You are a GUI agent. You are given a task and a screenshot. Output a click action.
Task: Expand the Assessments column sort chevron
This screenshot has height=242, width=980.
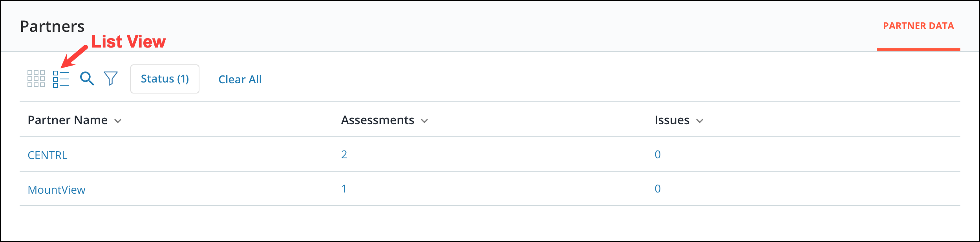point(424,121)
